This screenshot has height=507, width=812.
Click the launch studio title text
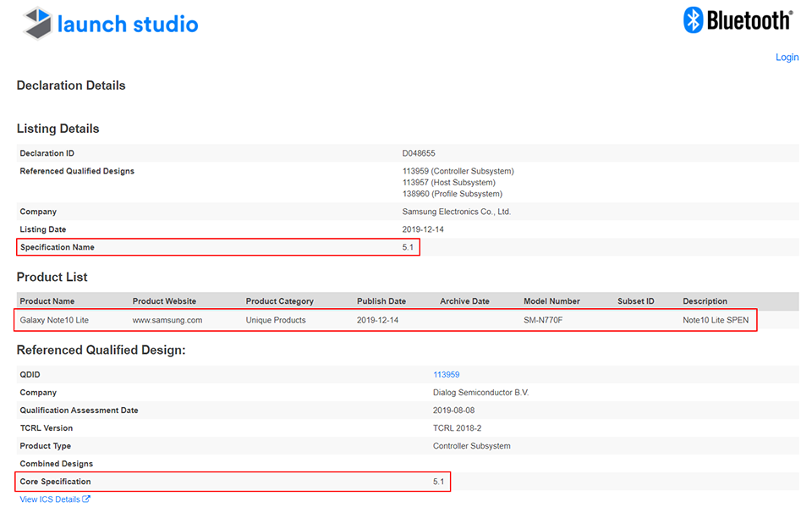(x=128, y=24)
